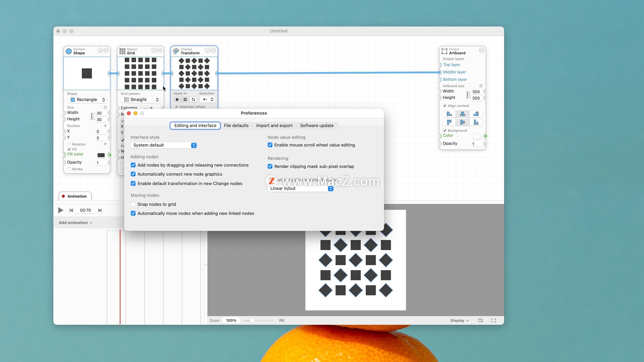Click the Rotation dial icon in Shape node
Image resolution: width=644 pixels, height=362 pixels.
click(105, 144)
